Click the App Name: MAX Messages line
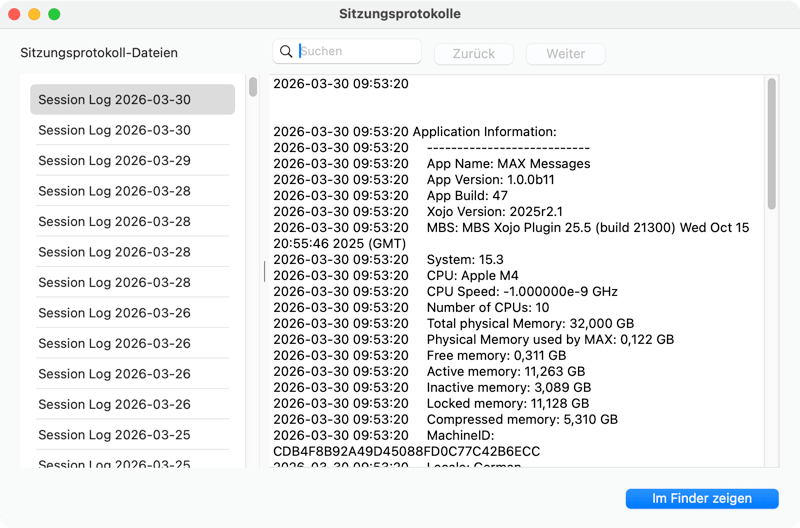 (x=432, y=164)
